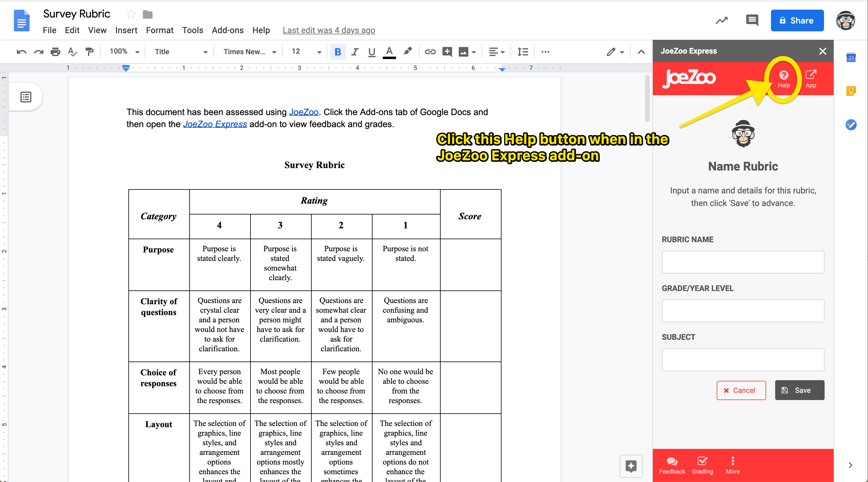Screen dimensions: 868x482
Task: Open the Times New Roman font dropdown
Action: 249,52
